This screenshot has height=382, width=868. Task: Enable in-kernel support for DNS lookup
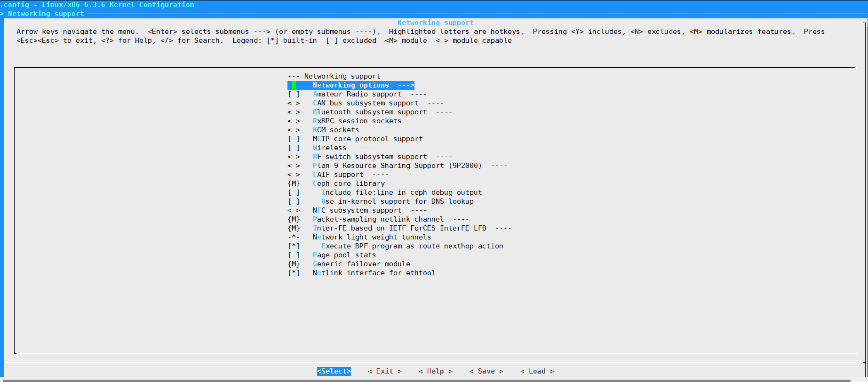294,201
